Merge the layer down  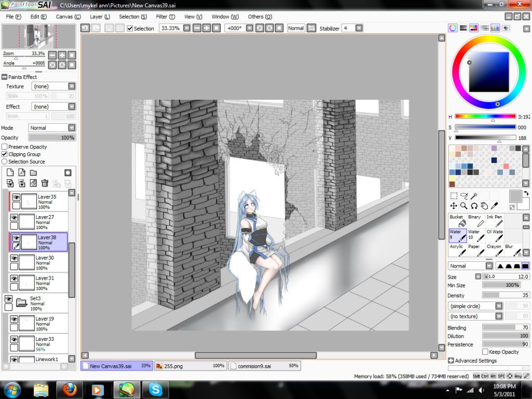22,183
